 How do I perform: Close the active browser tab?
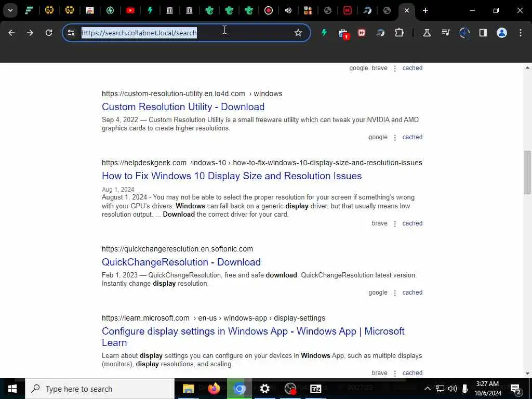pos(406,10)
